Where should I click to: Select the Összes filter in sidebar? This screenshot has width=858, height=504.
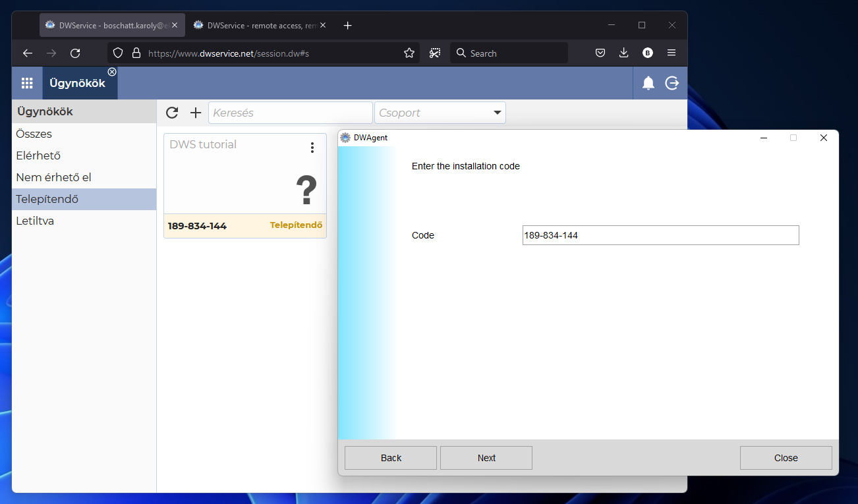84,134
